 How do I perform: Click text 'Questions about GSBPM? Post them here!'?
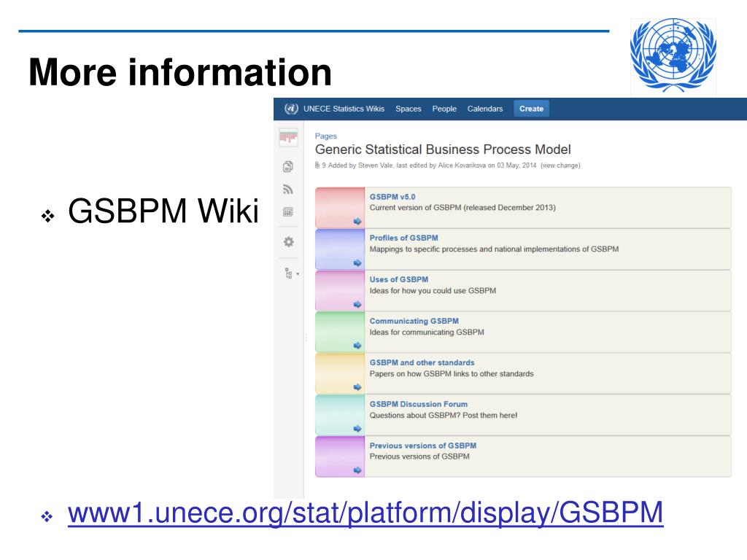[443, 415]
